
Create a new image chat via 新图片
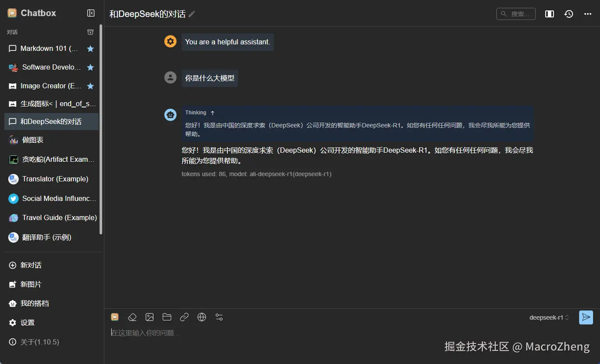(x=52, y=284)
